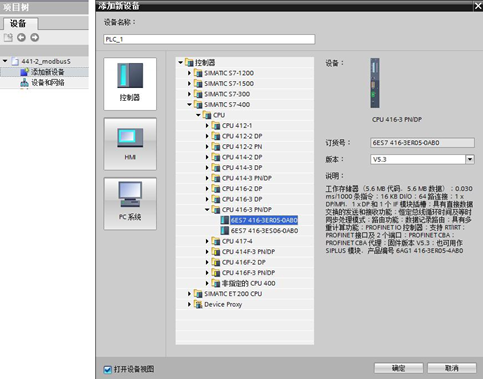Screen dimensions: 483x379
Task: Select tree row CPU 412-2 PN
Action: coord(242,147)
